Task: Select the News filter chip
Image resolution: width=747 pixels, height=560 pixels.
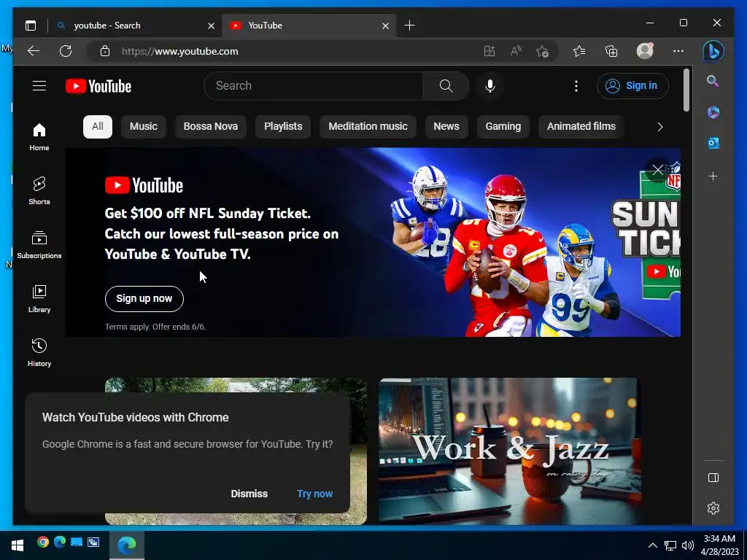Action: click(x=446, y=127)
